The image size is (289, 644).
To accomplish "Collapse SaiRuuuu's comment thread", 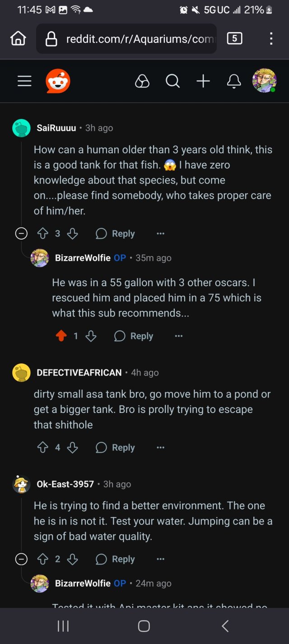I will coord(21,233).
